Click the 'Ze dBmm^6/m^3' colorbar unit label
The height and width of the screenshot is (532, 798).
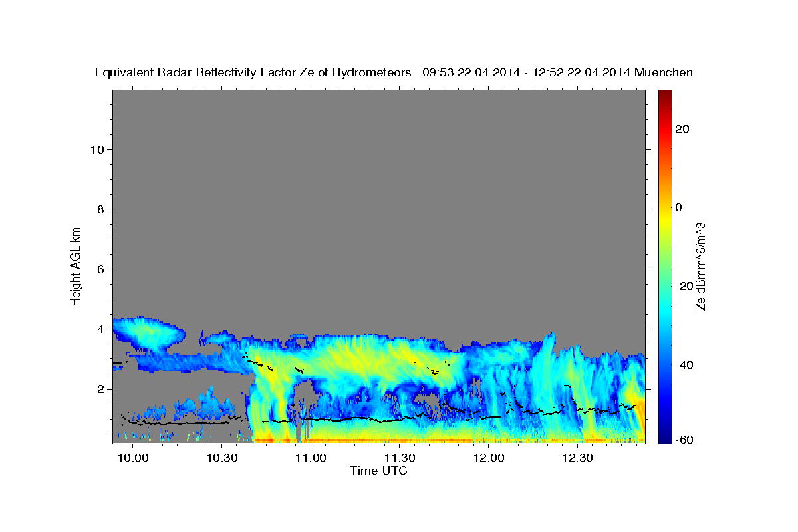[700, 266]
